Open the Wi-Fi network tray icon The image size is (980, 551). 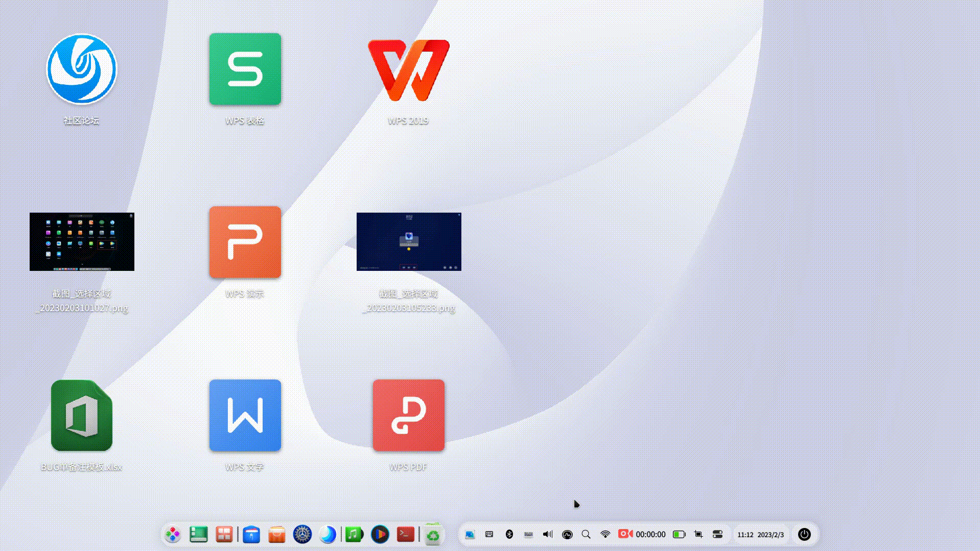605,535
